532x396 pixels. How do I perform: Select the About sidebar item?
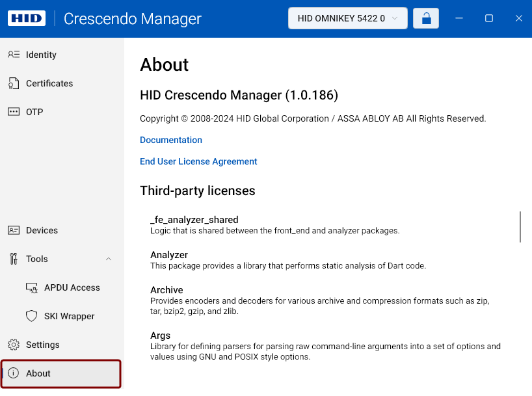(61, 374)
